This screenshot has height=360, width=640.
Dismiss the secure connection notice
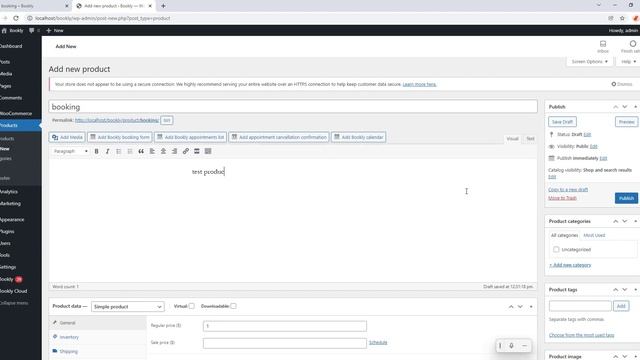(x=622, y=84)
